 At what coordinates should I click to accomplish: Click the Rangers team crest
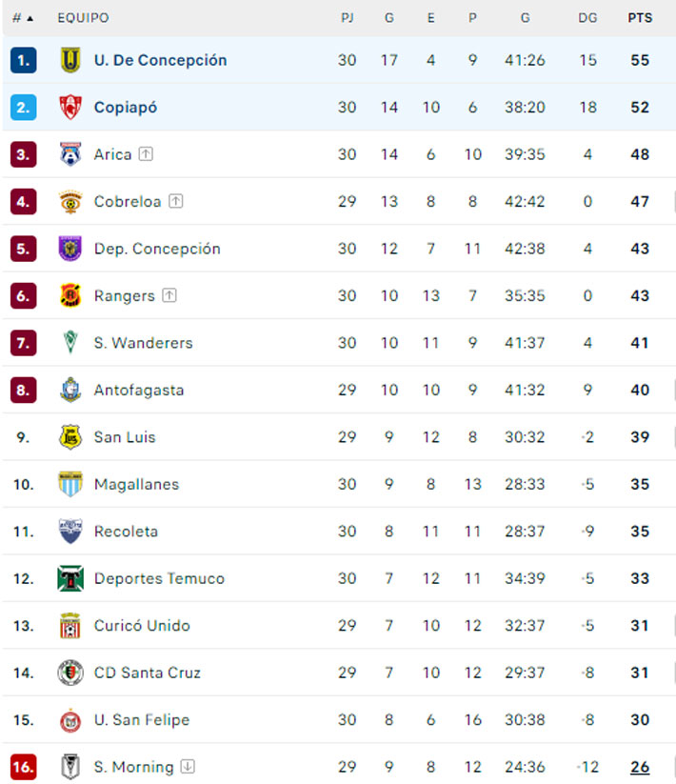tap(70, 295)
